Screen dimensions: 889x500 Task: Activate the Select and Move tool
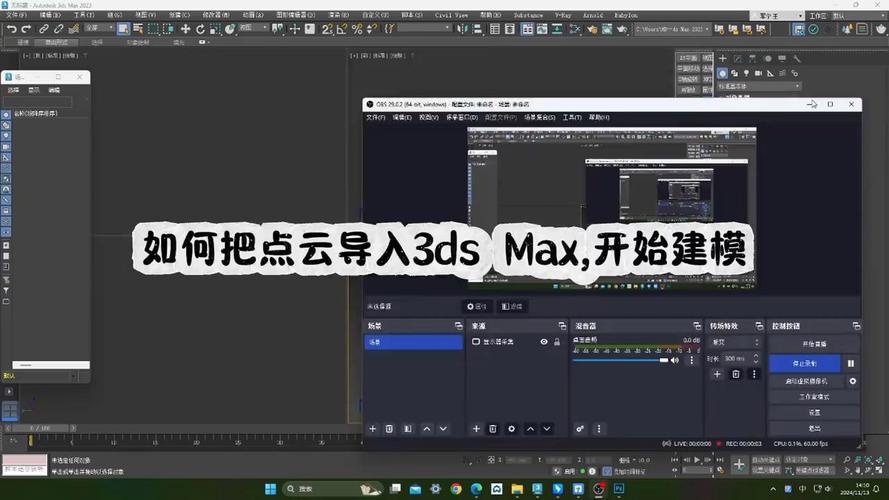click(x=185, y=29)
